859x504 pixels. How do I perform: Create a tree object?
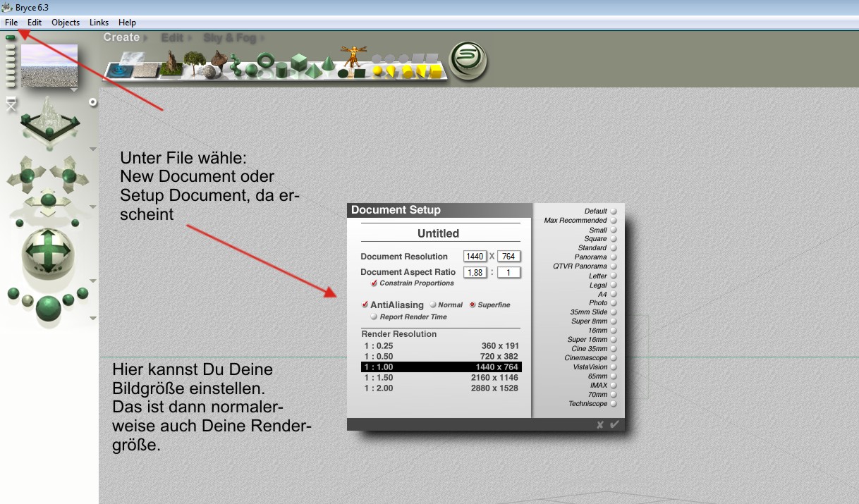tap(195, 63)
